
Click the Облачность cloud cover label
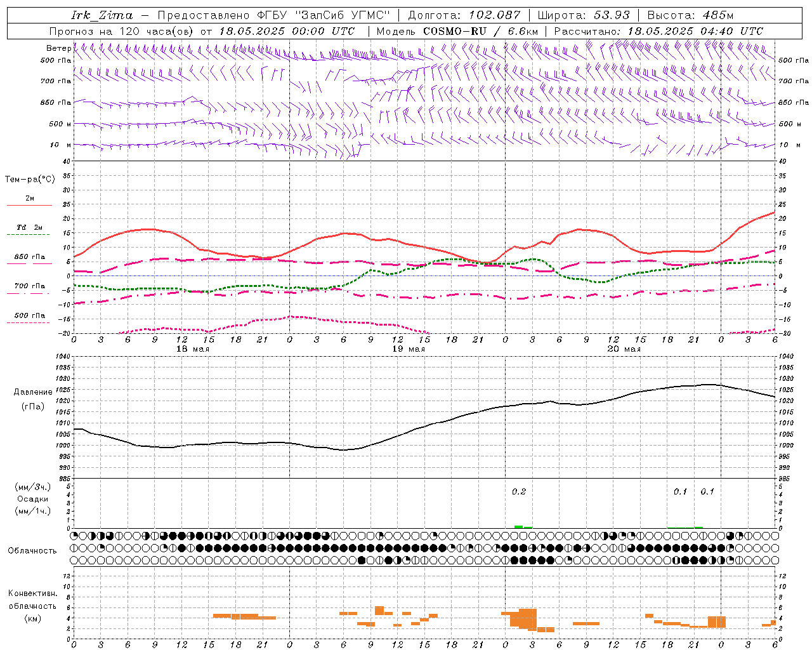(32, 550)
